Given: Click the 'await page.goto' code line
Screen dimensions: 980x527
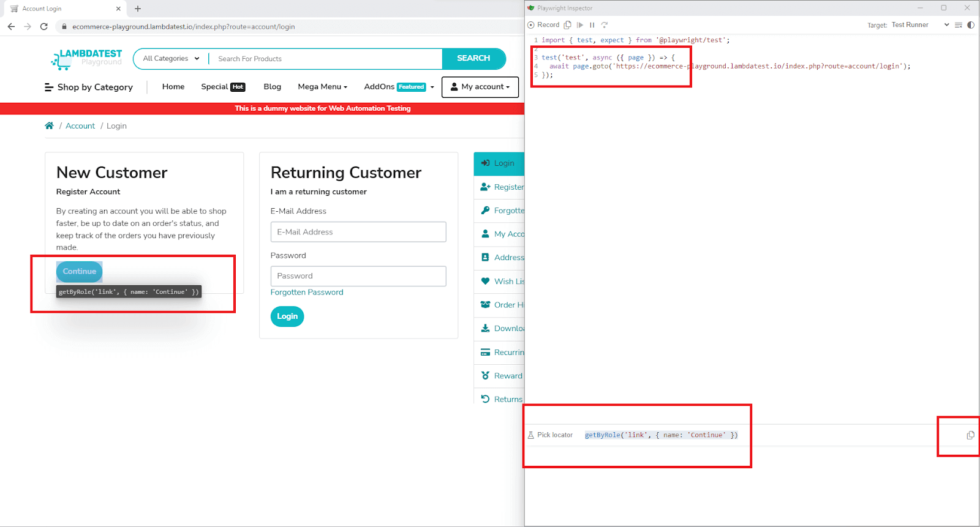Looking at the screenshot, I should pos(729,66).
